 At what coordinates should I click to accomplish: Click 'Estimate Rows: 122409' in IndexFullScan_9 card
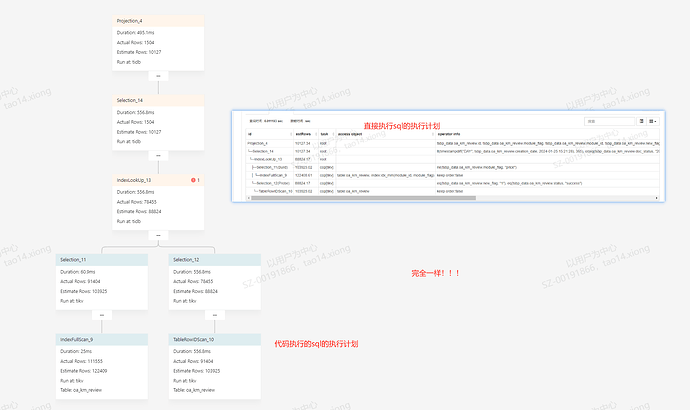(x=84, y=371)
